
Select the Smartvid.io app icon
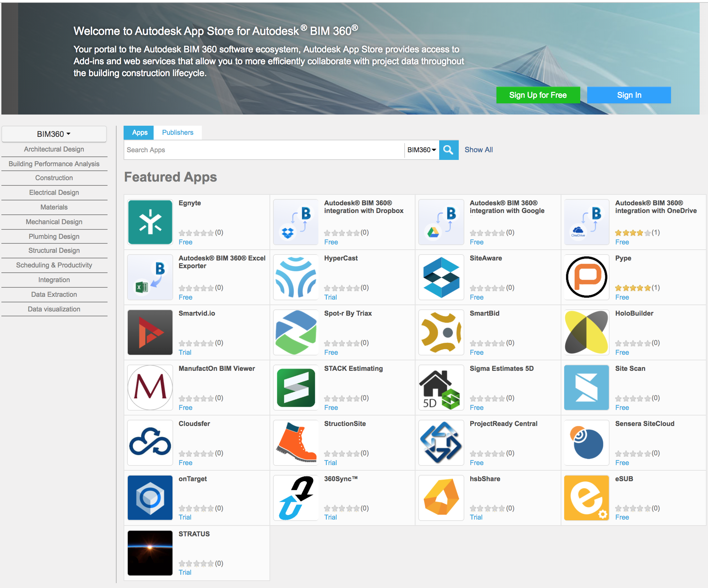[150, 332]
